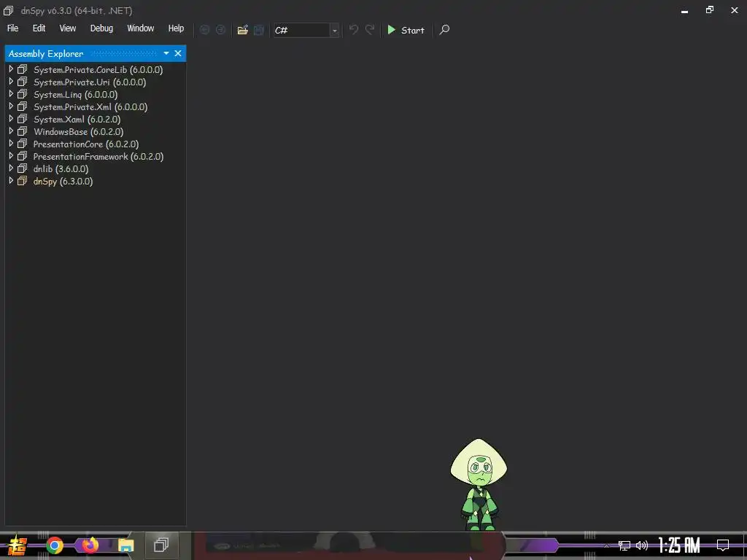
Task: Open Google Chrome from the taskbar
Action: click(x=54, y=545)
